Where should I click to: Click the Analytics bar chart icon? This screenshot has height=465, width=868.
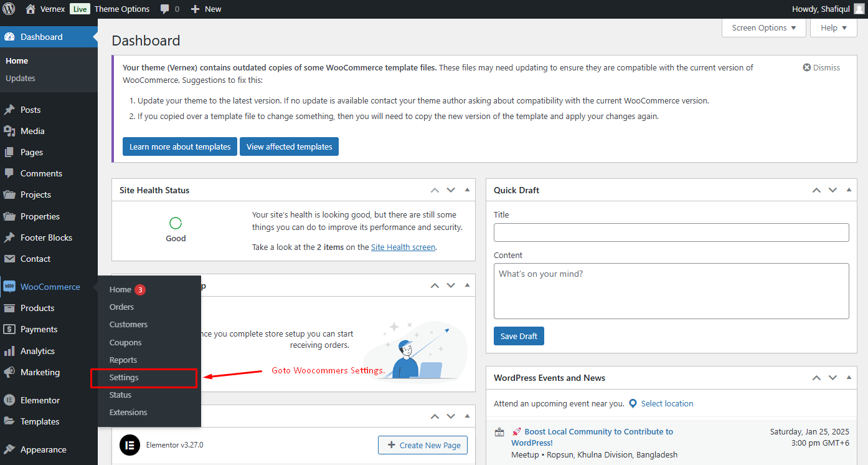(9, 351)
